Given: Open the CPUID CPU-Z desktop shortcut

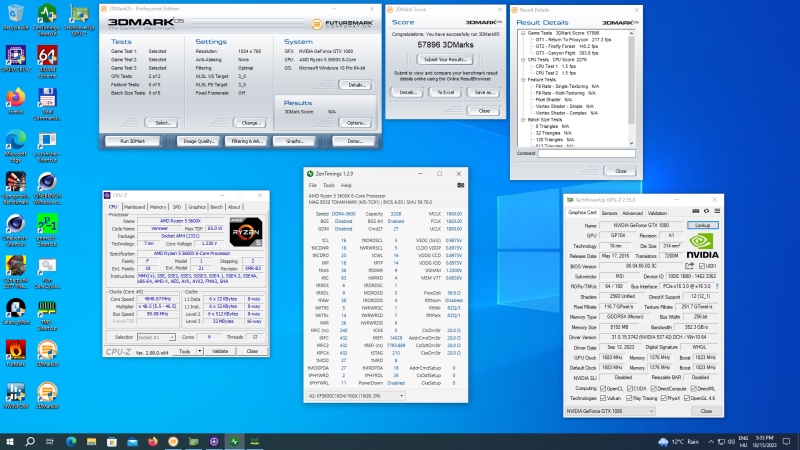Looking at the screenshot, I should [16, 59].
